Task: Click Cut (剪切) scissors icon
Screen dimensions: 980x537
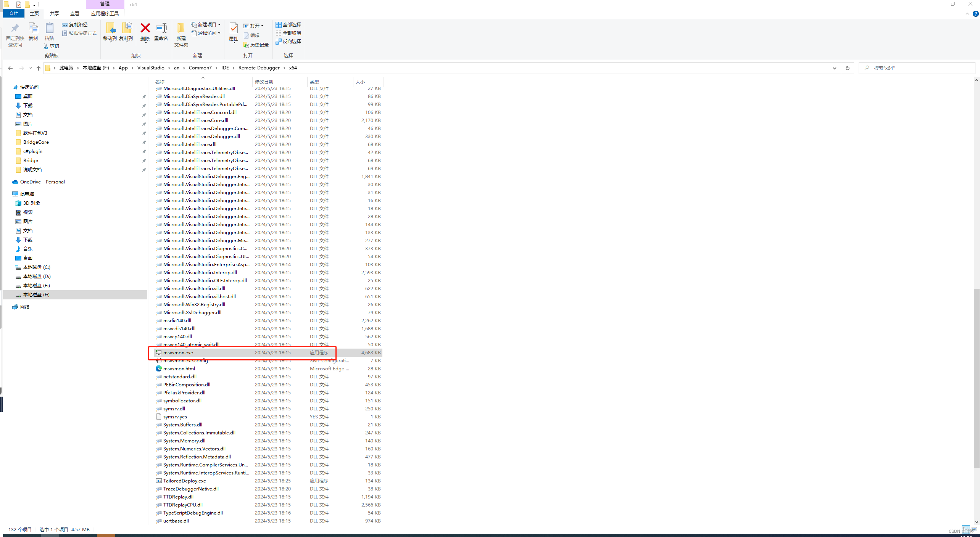Action: point(46,46)
